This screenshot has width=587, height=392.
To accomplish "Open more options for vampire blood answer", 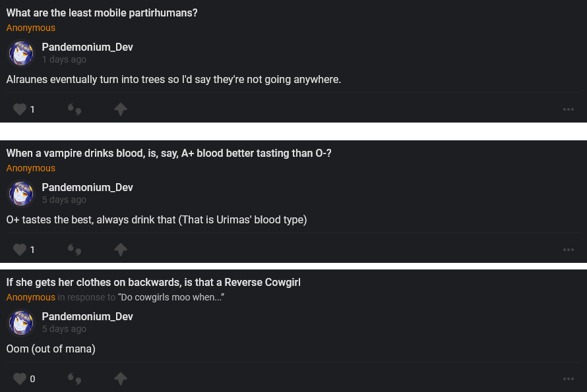I will point(569,250).
